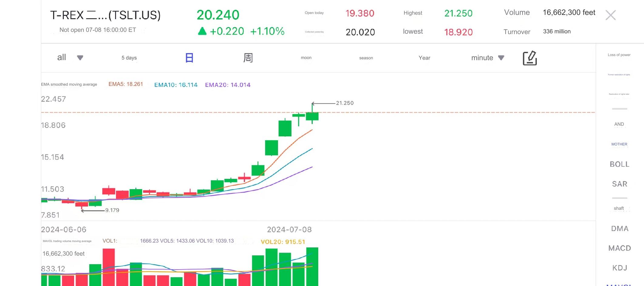Turn on the KDJ indicator
Screen dimensions: 644x286
click(x=619, y=268)
